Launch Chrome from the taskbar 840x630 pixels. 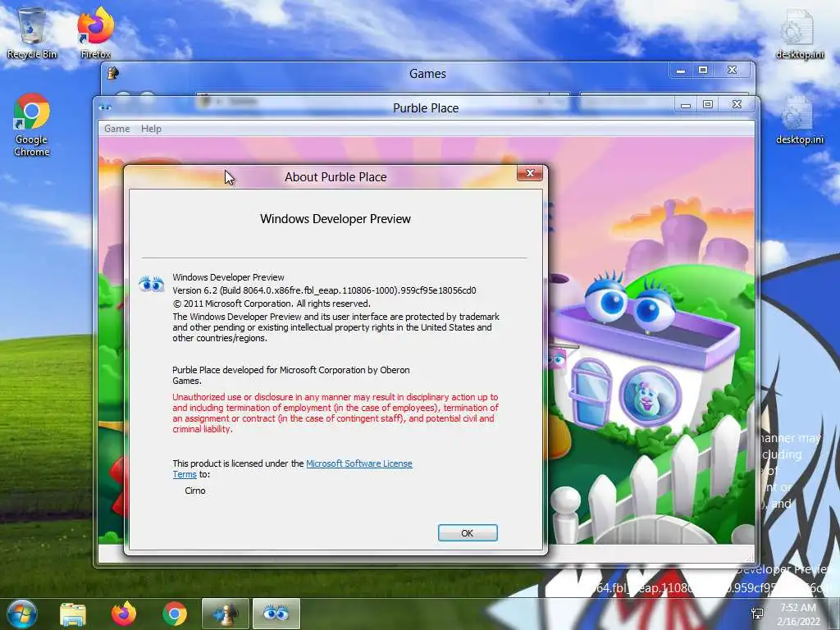pos(174,614)
